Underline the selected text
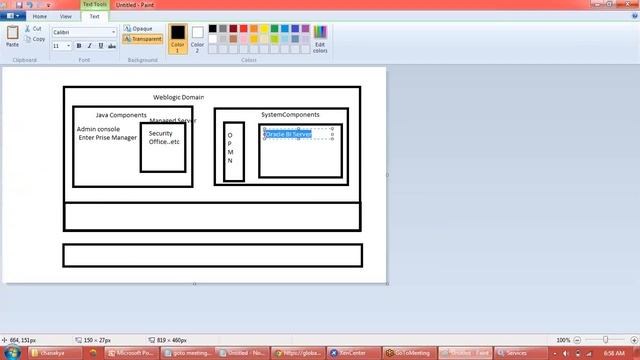Screen dimensions: 640x360 pos(100,46)
